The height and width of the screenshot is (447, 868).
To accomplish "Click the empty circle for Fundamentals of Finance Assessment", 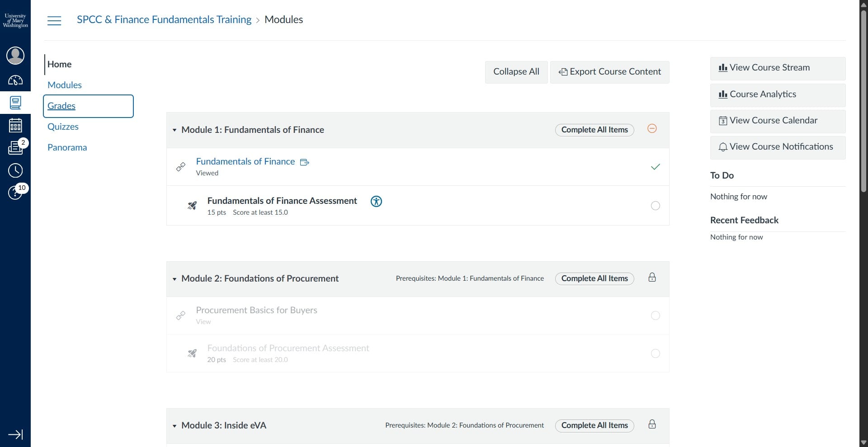I will click(x=656, y=206).
